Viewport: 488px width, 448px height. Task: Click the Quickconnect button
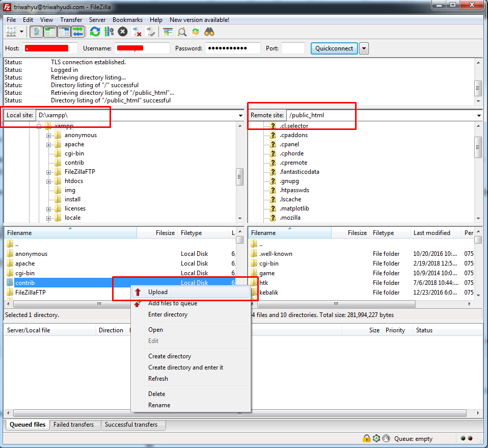pyautogui.click(x=334, y=48)
